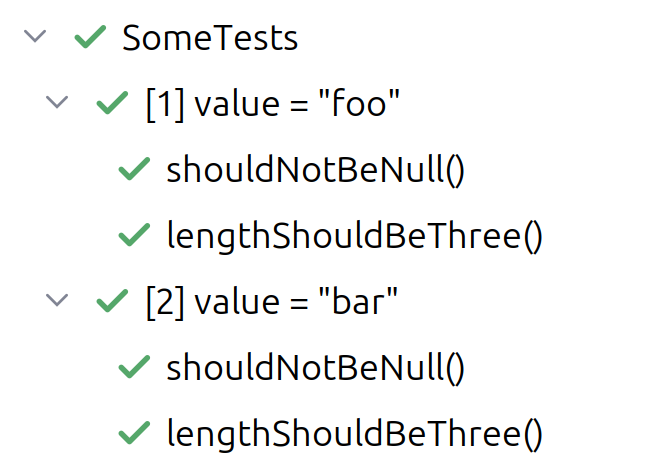Click the checkmark next to shouldNotBeNull() under "bar"
The width and height of the screenshot is (648, 474).
(x=134, y=368)
